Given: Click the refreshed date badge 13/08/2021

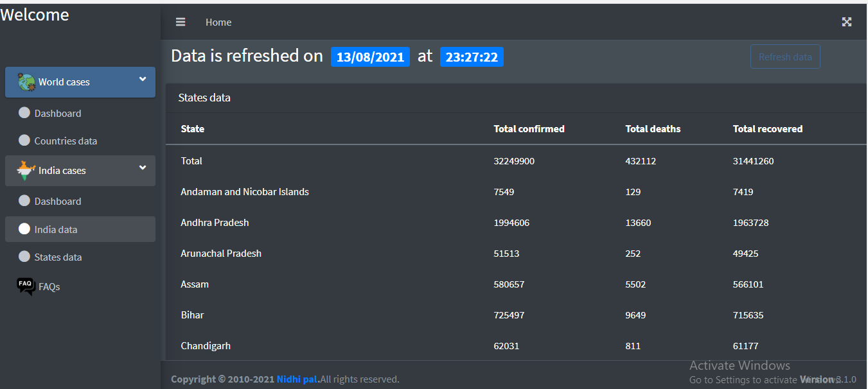Looking at the screenshot, I should (370, 57).
